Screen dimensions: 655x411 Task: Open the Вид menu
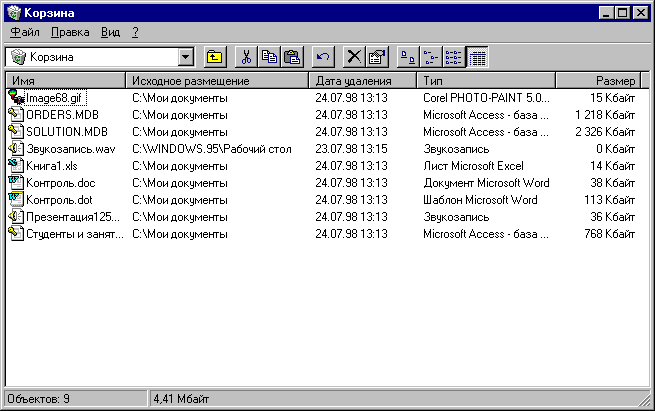[x=111, y=32]
